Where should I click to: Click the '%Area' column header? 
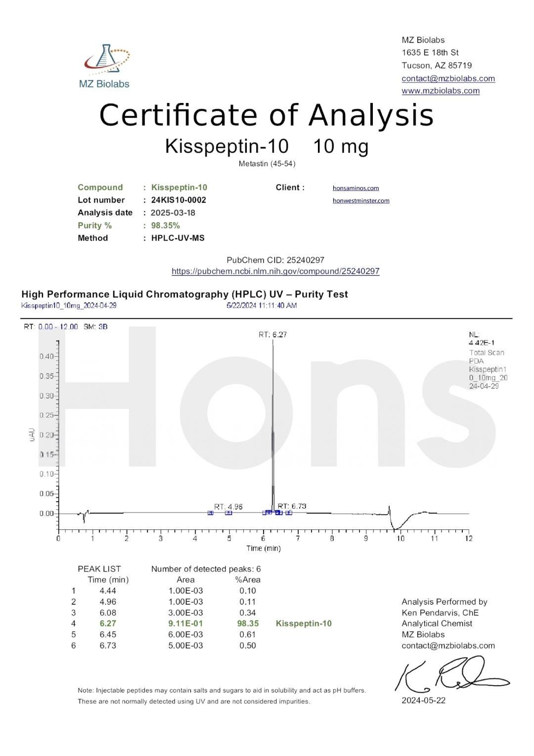(248, 580)
